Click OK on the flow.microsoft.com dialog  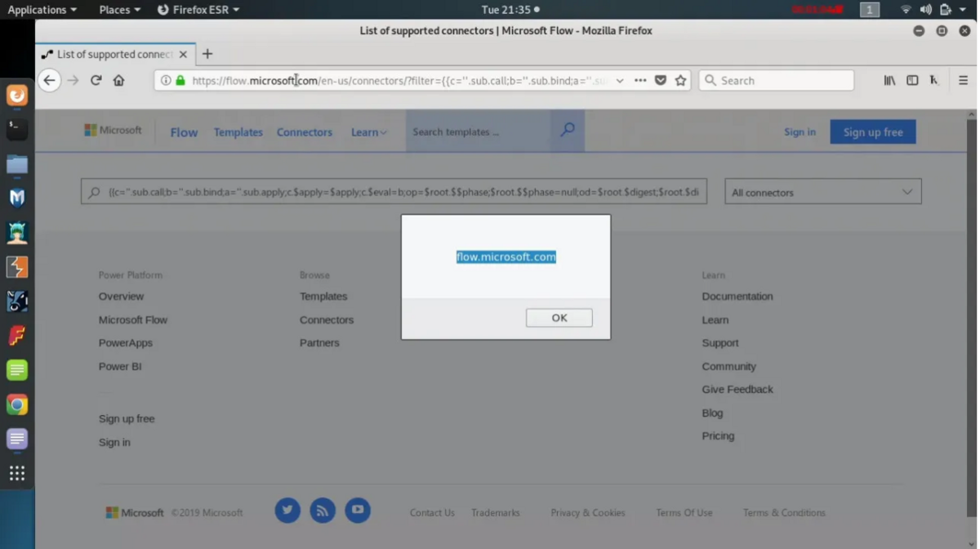(559, 317)
